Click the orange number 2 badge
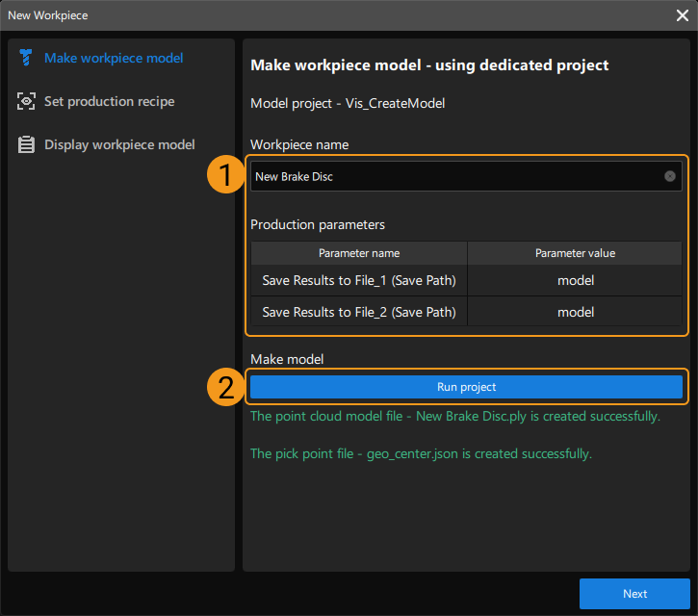Viewport: 698px width, 616px height. click(225, 387)
